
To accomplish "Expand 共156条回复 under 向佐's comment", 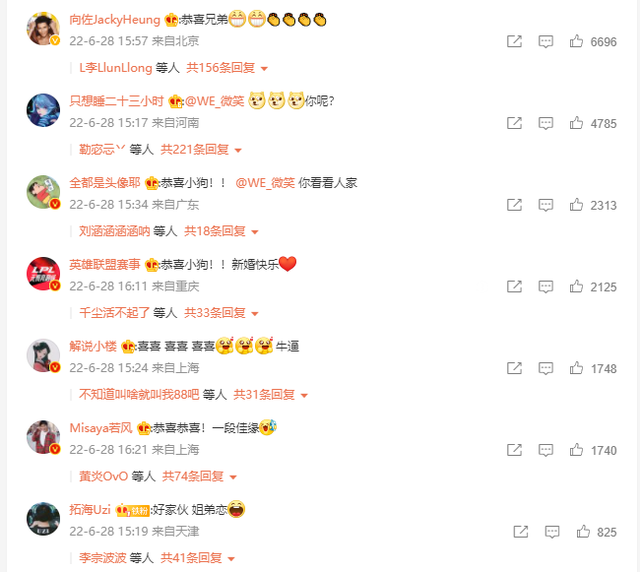I will pyautogui.click(x=227, y=68).
